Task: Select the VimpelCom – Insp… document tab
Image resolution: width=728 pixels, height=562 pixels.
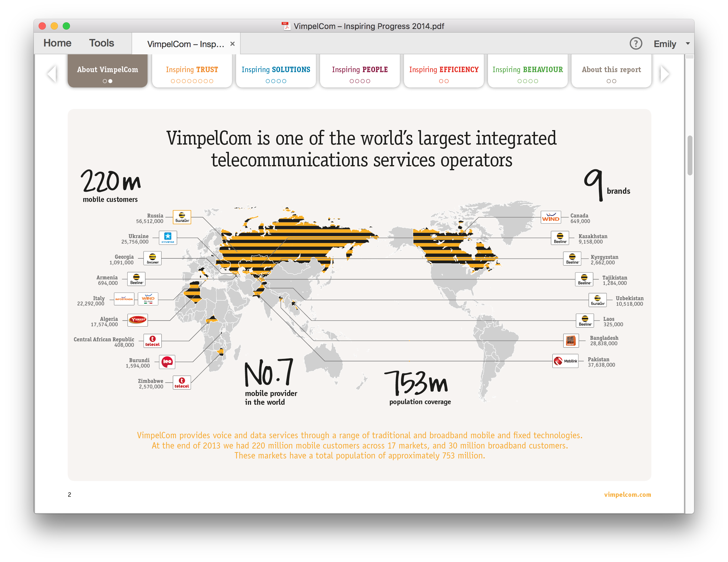Action: click(186, 44)
